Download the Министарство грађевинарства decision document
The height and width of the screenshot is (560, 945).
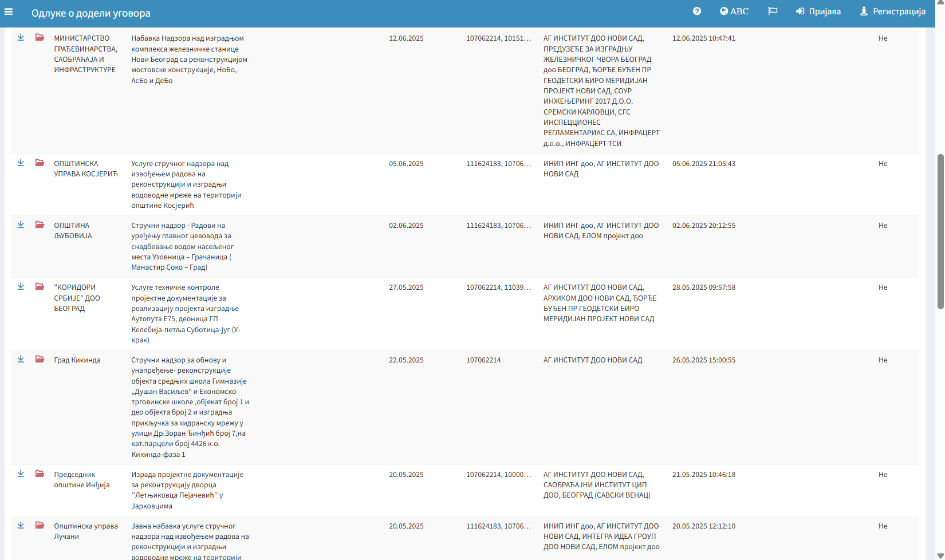tap(21, 38)
